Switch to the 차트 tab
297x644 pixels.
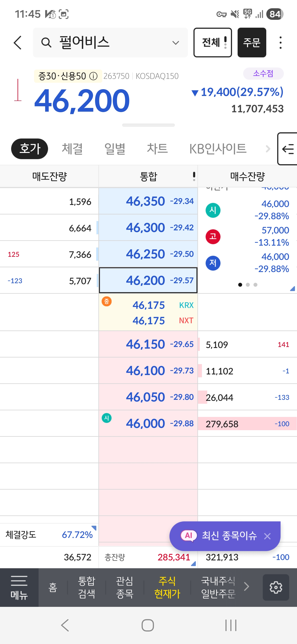point(157,149)
